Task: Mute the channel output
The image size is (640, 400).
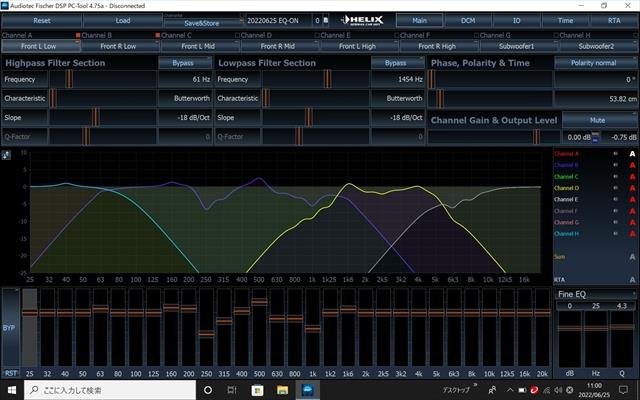Action: (x=598, y=120)
